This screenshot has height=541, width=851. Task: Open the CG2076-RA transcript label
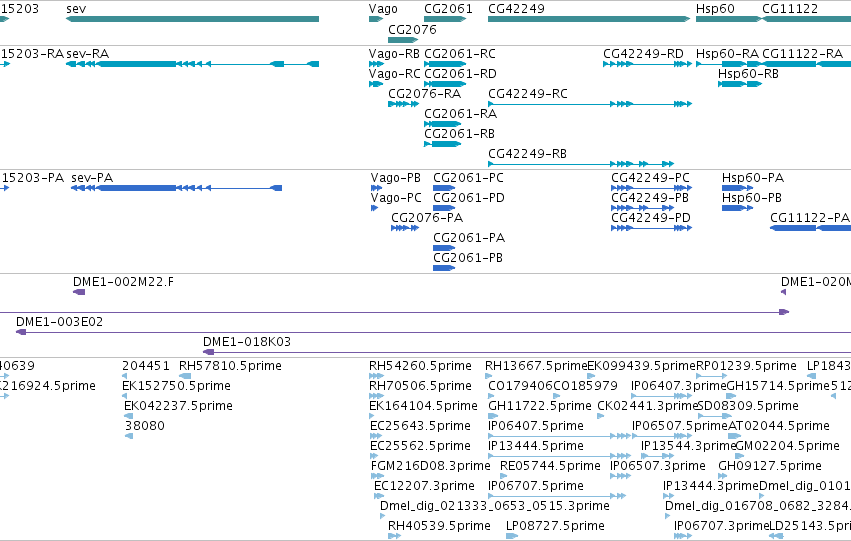click(x=424, y=94)
